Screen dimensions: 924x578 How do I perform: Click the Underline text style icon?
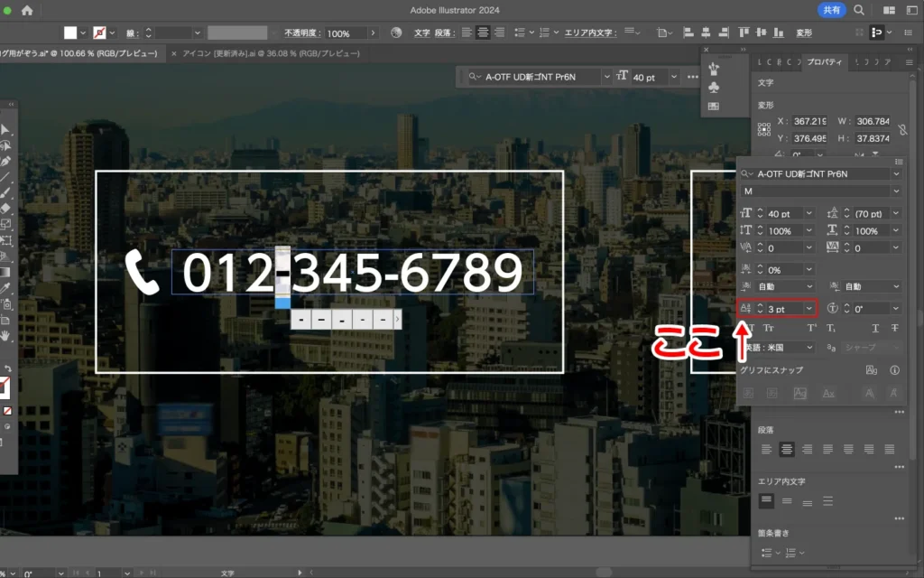pos(875,329)
